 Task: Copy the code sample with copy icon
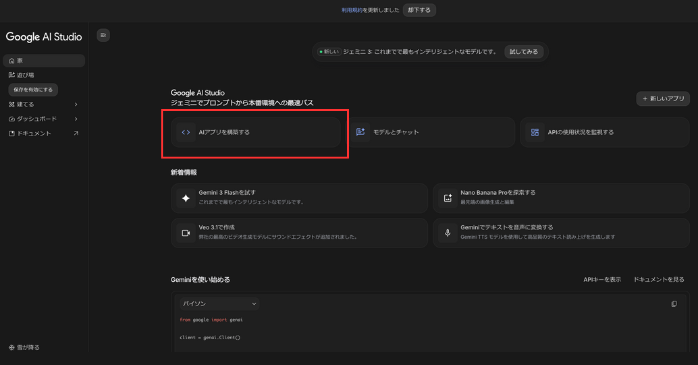[674, 304]
